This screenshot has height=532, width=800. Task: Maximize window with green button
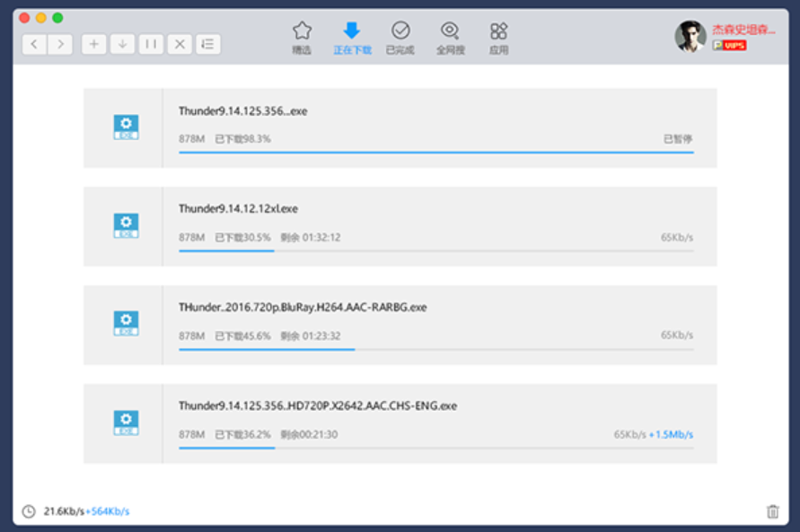[57, 18]
